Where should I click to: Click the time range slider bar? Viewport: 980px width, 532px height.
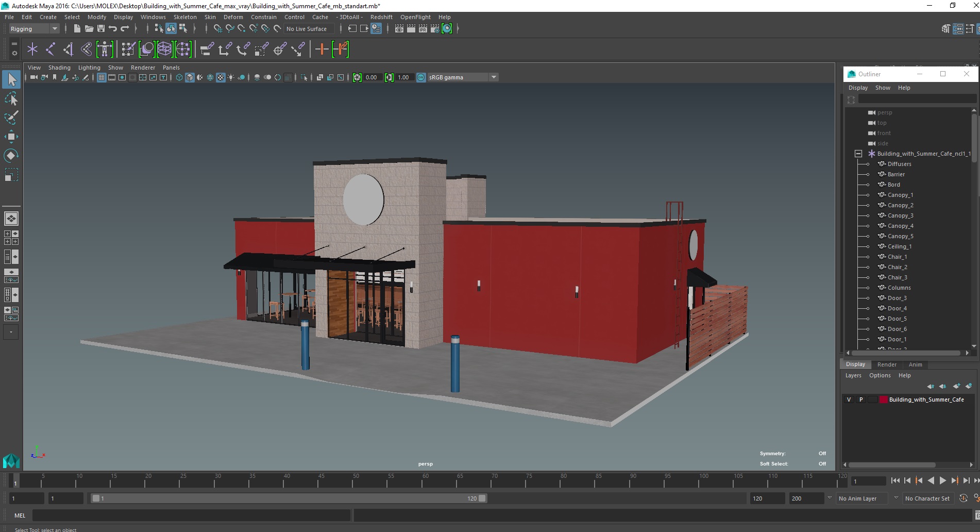point(289,498)
